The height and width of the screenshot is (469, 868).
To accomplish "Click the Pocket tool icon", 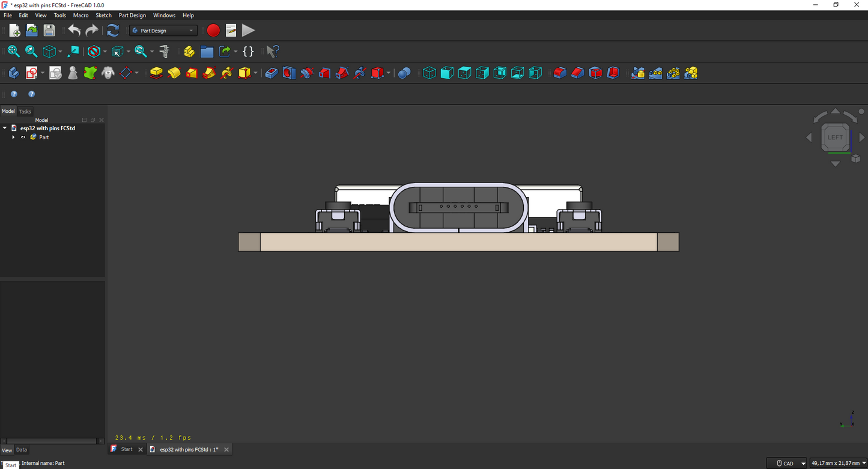I will (x=272, y=73).
